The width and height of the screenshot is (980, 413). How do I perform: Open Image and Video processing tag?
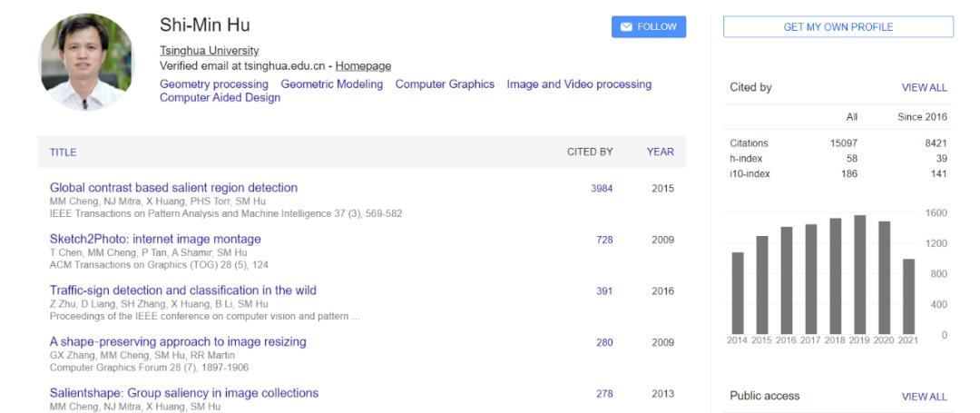579,84
